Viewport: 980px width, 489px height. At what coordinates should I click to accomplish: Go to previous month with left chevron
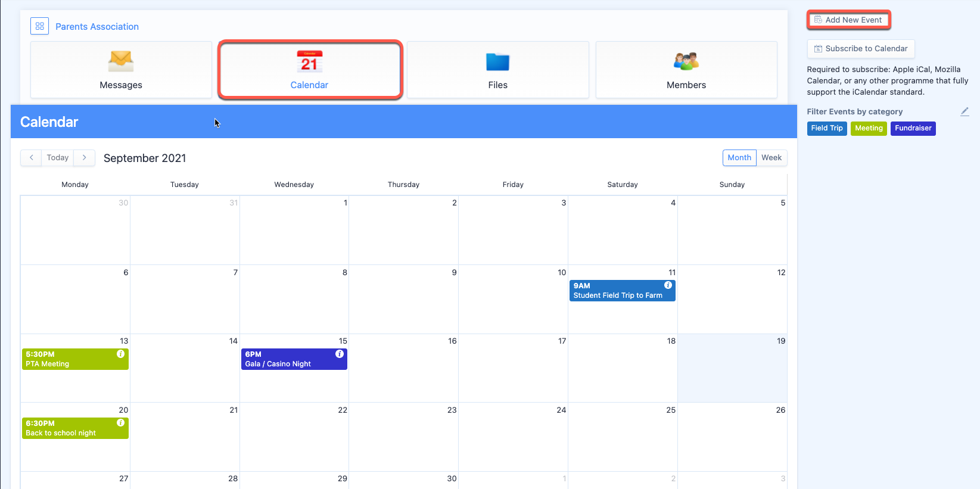point(31,158)
